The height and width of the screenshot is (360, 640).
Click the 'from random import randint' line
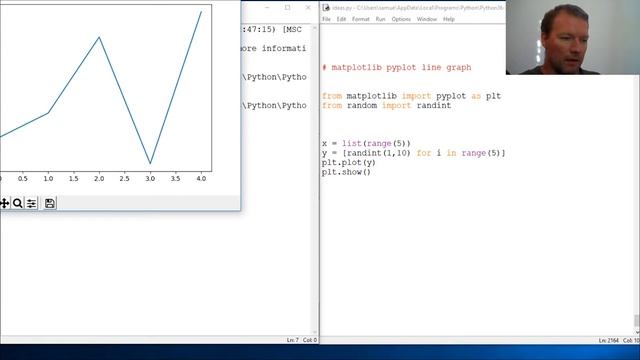point(387,105)
